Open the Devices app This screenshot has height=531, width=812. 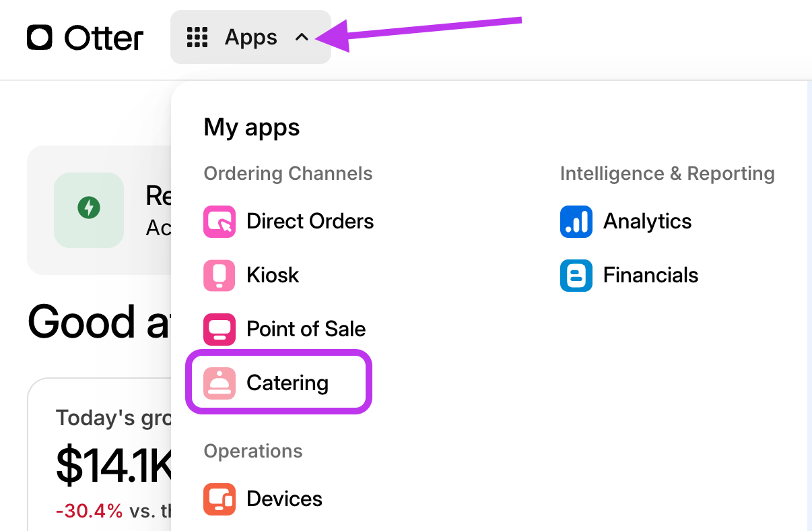click(x=284, y=499)
